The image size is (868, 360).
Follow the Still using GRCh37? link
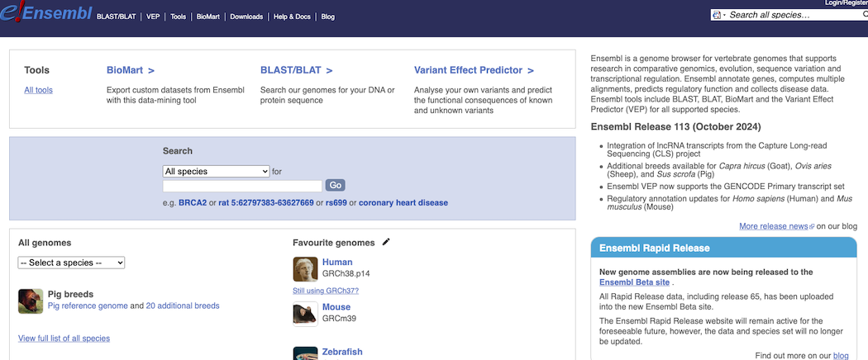click(326, 291)
